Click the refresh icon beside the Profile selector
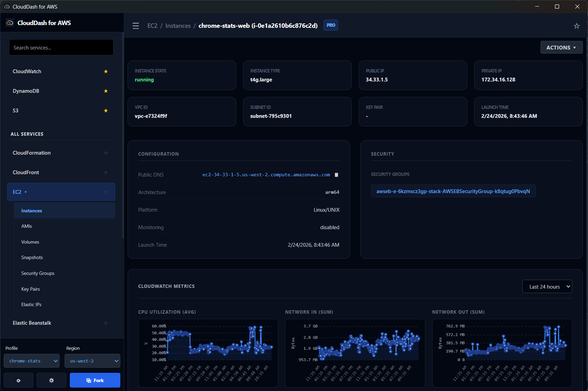Viewport: 588px width, 391px height. 19,380
